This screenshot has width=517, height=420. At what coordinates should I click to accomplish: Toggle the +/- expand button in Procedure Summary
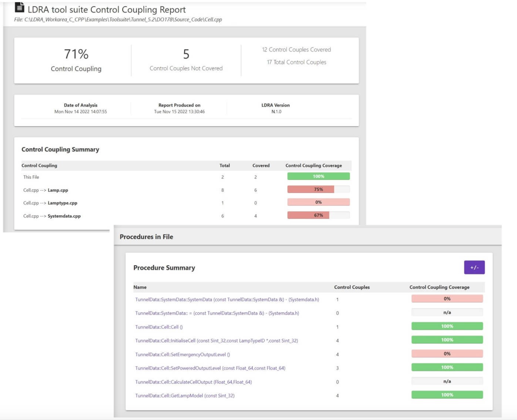474,267
